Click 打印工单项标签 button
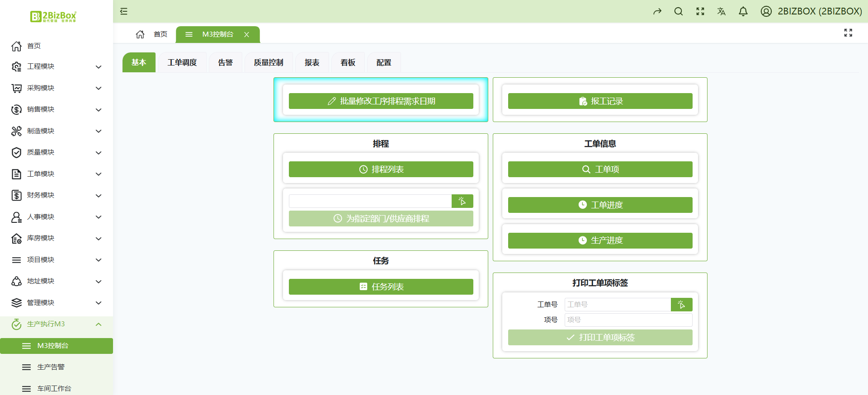 coord(600,338)
